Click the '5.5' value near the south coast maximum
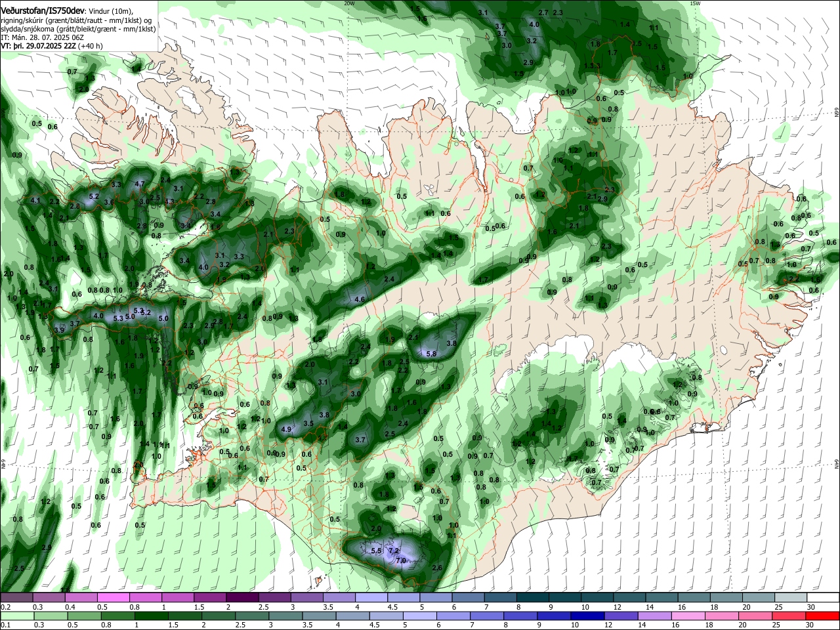This screenshot has width=840, height=630. (x=376, y=551)
